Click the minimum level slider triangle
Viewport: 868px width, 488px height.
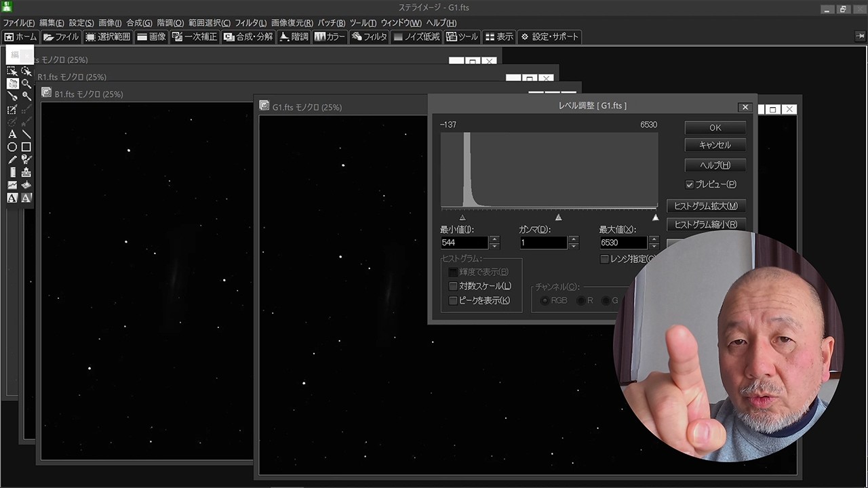tap(462, 218)
